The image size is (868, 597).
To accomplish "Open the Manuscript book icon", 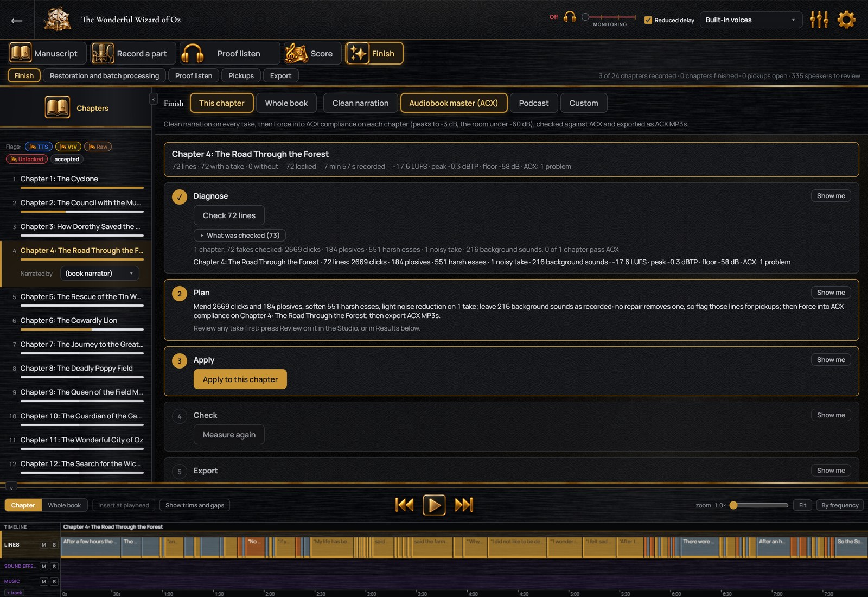I will click(21, 53).
